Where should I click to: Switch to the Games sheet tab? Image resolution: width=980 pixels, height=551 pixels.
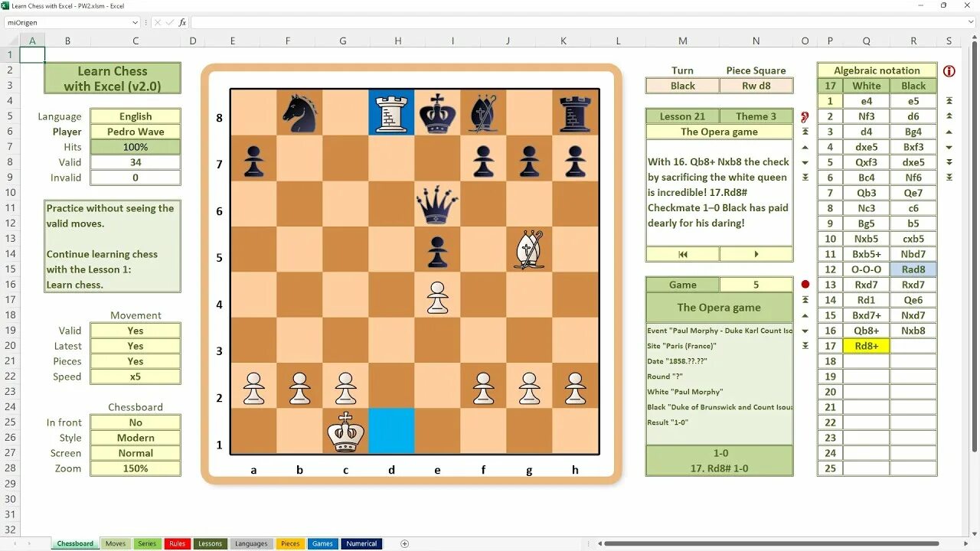tap(322, 544)
